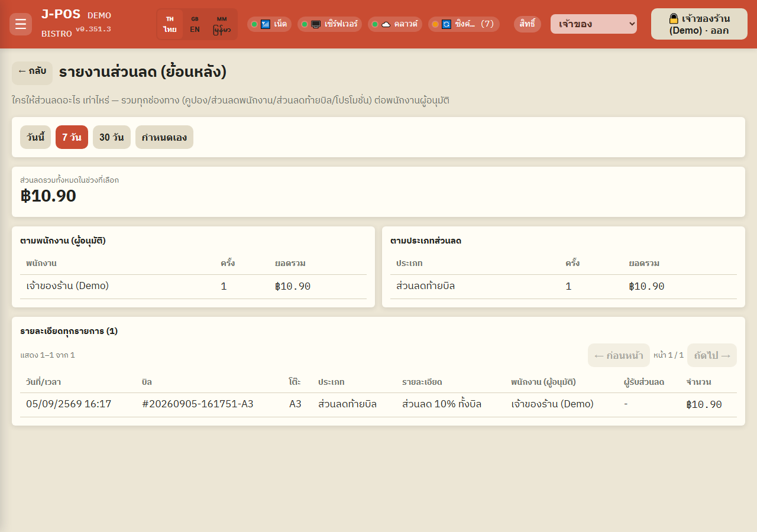757x532 pixels.
Task: Click the network signal status icon
Action: point(266,24)
